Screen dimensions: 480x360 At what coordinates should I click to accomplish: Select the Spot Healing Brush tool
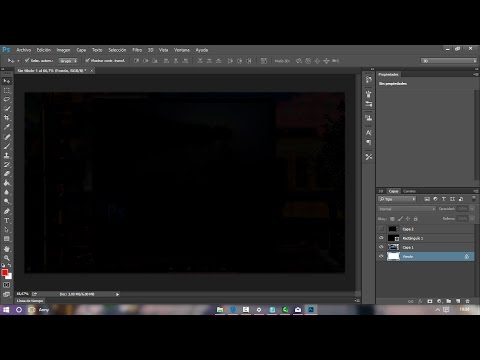click(x=7, y=137)
